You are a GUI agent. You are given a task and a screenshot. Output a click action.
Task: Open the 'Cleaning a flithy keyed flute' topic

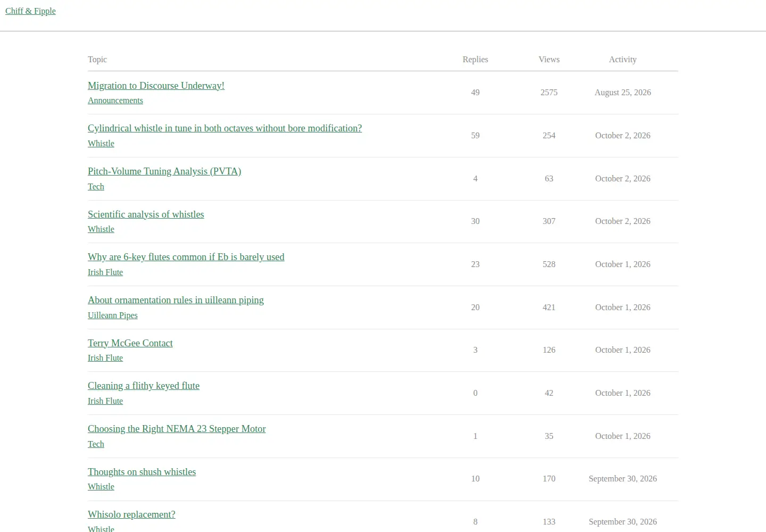(144, 386)
